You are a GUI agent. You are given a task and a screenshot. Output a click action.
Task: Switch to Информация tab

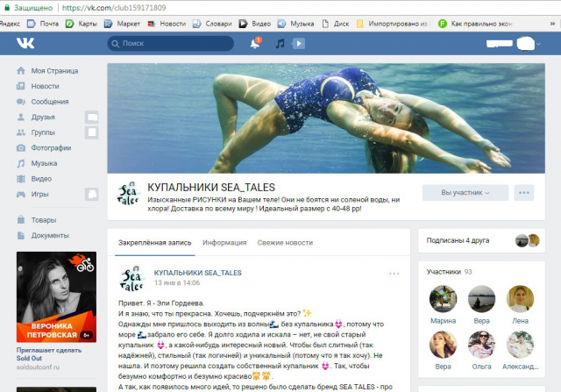click(224, 243)
